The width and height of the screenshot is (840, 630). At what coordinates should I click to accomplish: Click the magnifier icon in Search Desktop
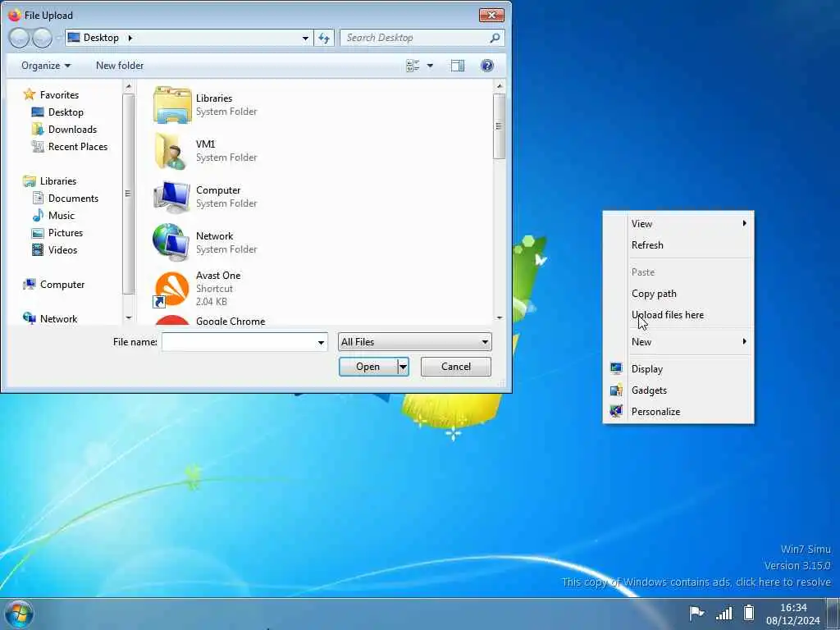click(x=495, y=38)
